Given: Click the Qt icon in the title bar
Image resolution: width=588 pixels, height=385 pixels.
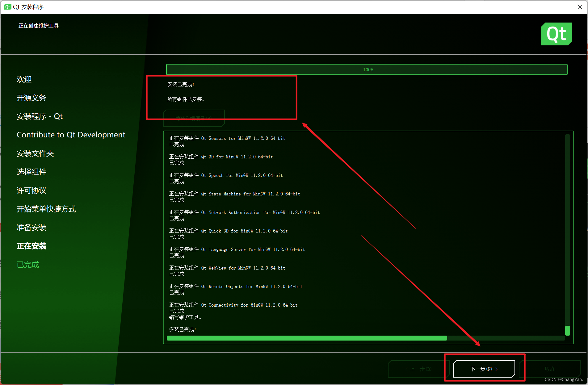Looking at the screenshot, I should point(7,7).
